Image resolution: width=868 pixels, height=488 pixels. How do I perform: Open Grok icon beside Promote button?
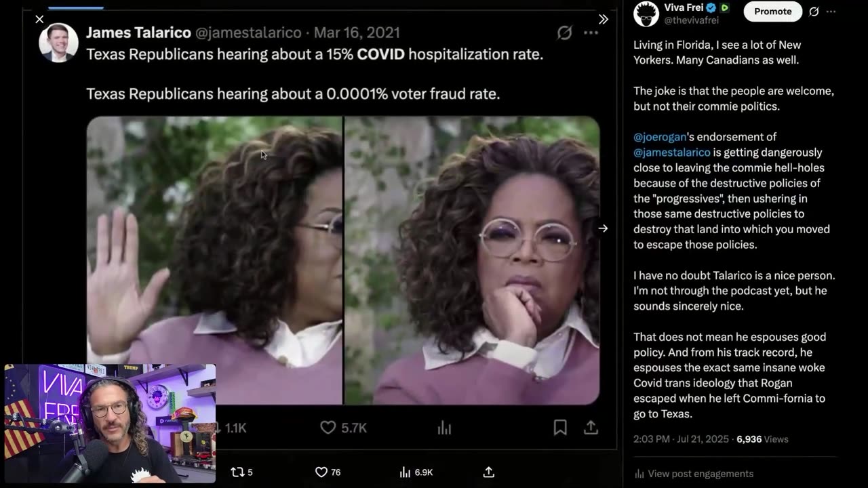[x=814, y=12]
